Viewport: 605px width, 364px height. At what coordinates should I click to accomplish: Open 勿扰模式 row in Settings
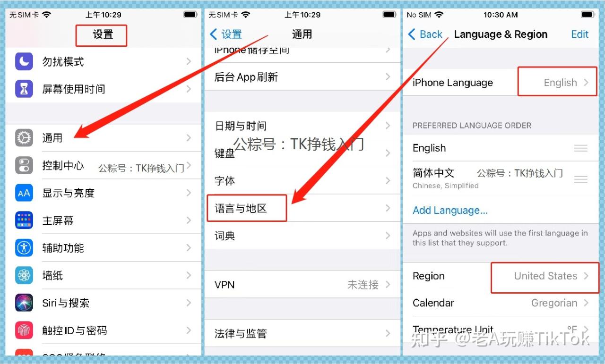click(x=104, y=61)
